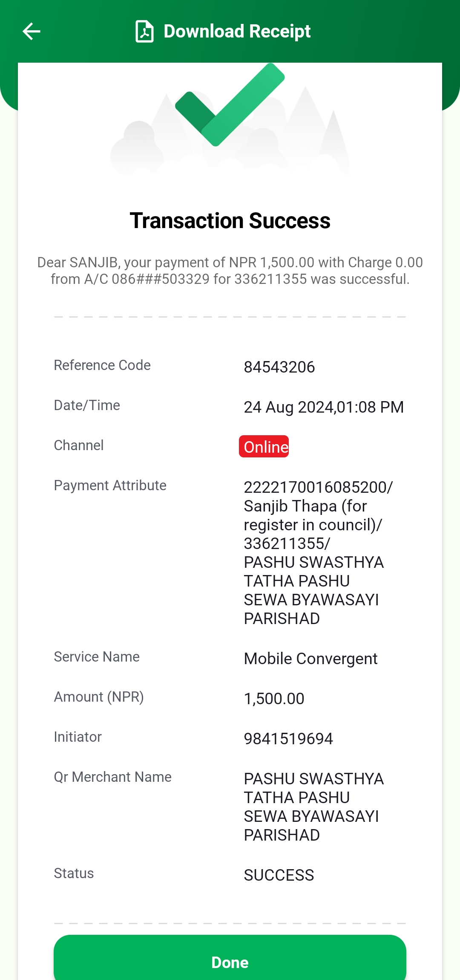Tap the Transaction Success heading
The height and width of the screenshot is (980, 460).
coord(230,221)
